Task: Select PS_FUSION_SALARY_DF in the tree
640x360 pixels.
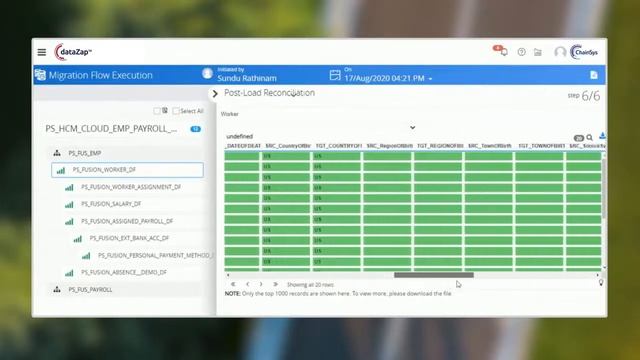Action: pyautogui.click(x=111, y=204)
